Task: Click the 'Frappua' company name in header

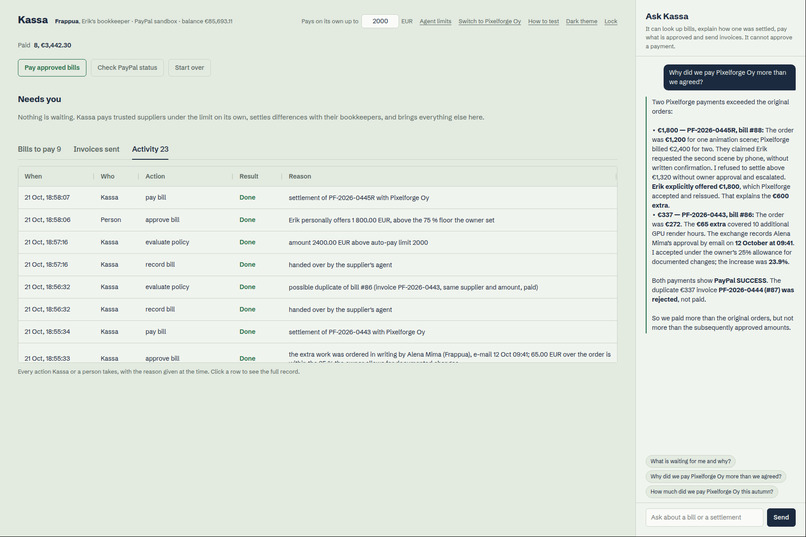Action: point(67,22)
